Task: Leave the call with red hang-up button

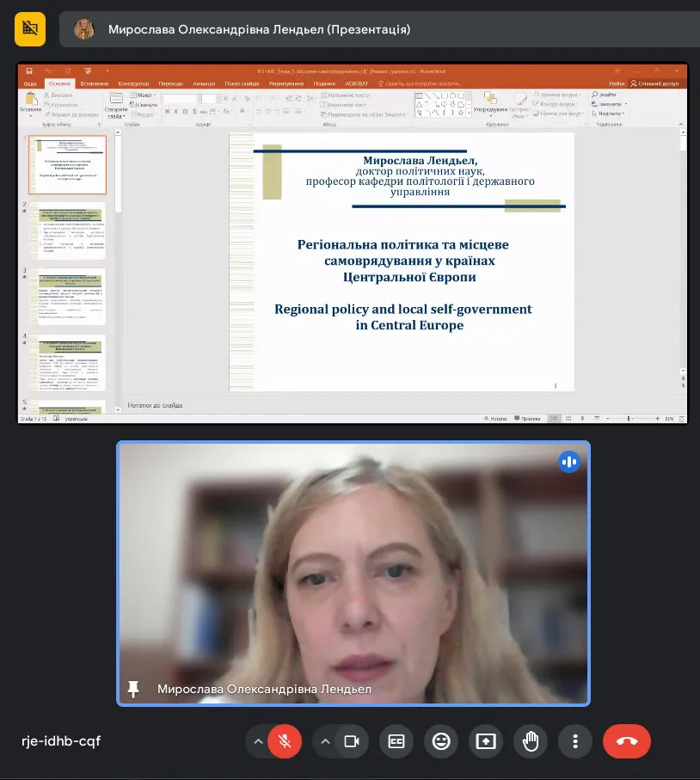Action: pyautogui.click(x=627, y=741)
